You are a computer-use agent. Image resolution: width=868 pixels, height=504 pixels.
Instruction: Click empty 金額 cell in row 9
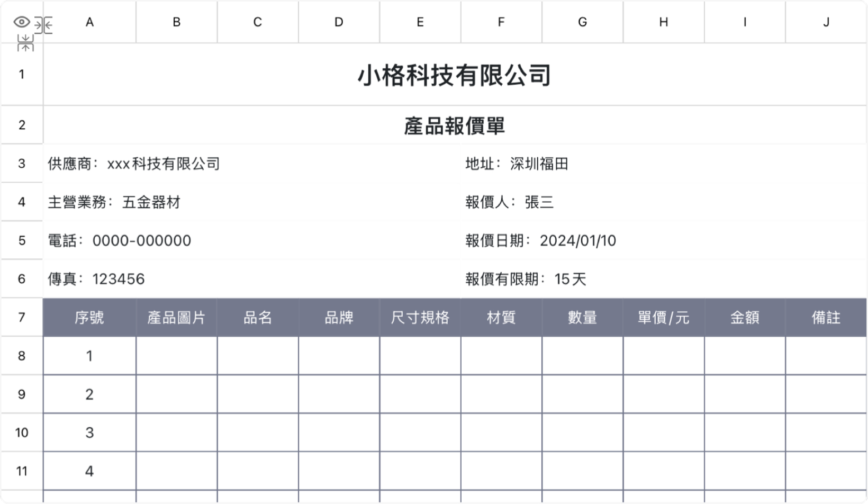[x=745, y=394]
